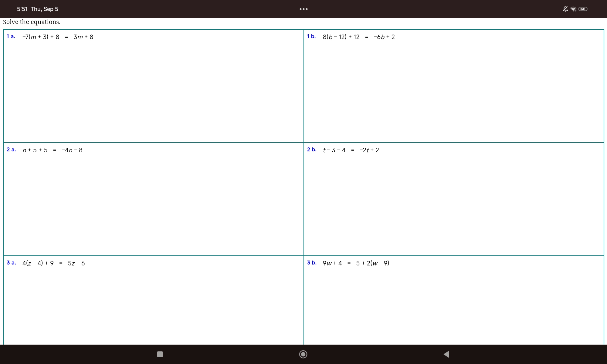This screenshot has height=364, width=607.
Task: Tap blank work area under problem 1 b.
Action: tap(454, 91)
